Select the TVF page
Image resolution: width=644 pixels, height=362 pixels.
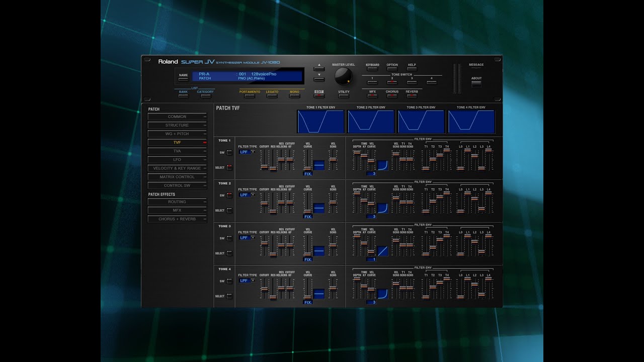(x=177, y=142)
